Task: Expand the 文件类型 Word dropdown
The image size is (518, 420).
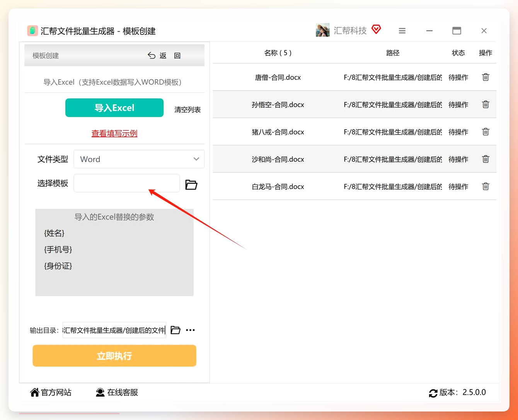Action: 139,159
